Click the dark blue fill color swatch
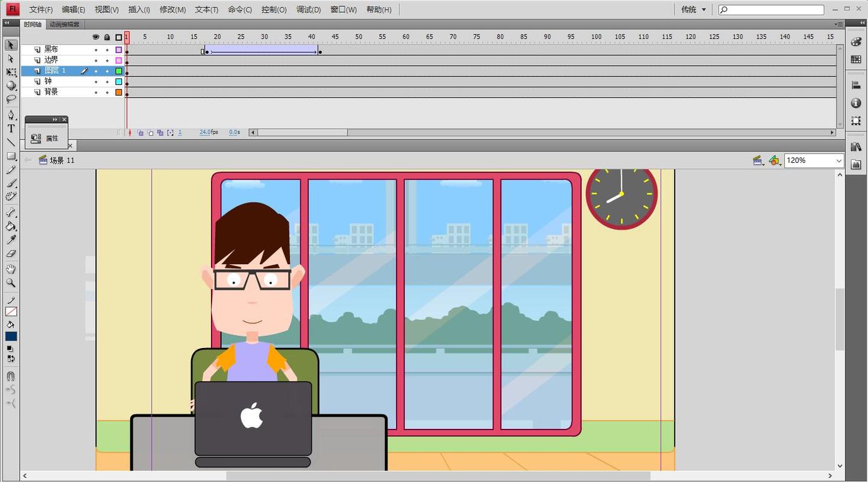Image resolution: width=868 pixels, height=482 pixels. click(11, 336)
